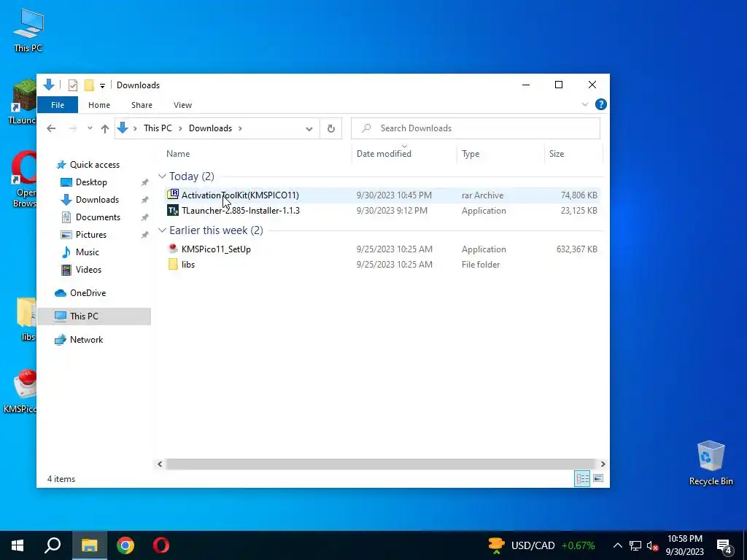Click the horizontal scrollbar thumb
Viewport: 747px width, 560px height.
coord(381,464)
